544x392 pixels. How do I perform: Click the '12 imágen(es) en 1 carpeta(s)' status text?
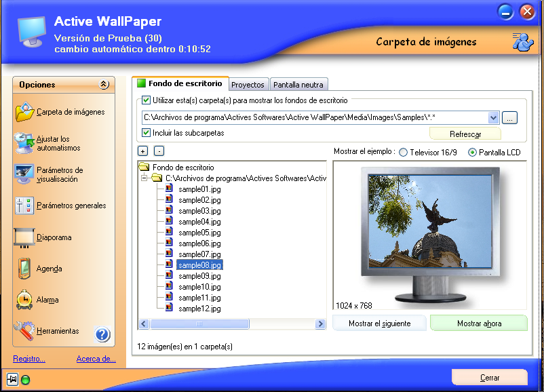184,346
